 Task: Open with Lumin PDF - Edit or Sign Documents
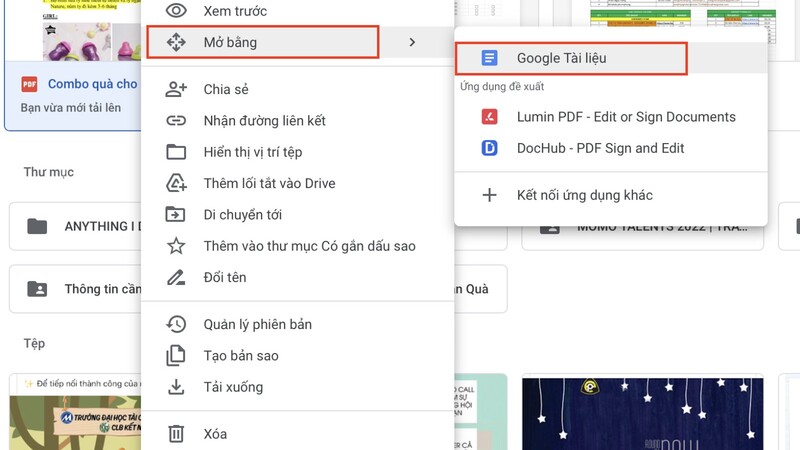pyautogui.click(x=611, y=117)
